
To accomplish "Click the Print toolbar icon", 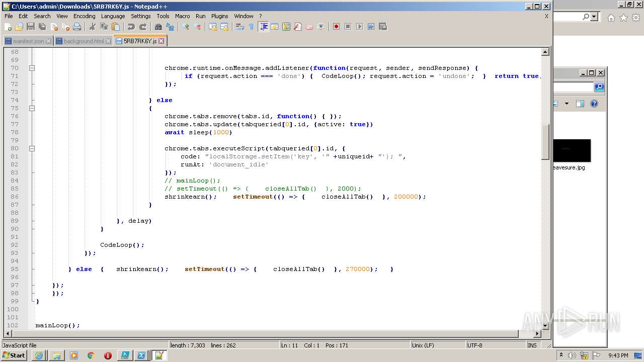I will pyautogui.click(x=77, y=27).
